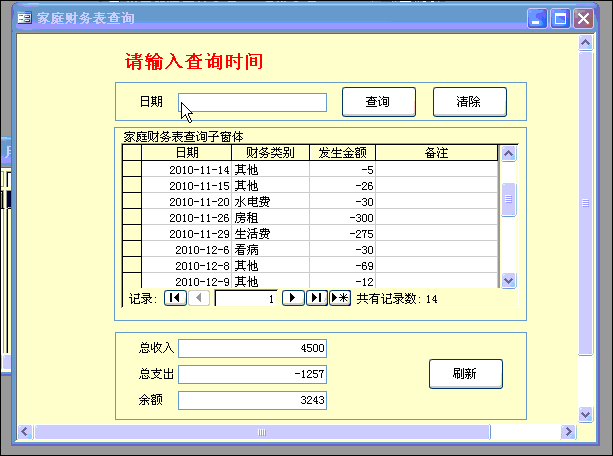Click horizontal scroll right arrow
Viewport: 613px width, 456px height.
(568, 432)
